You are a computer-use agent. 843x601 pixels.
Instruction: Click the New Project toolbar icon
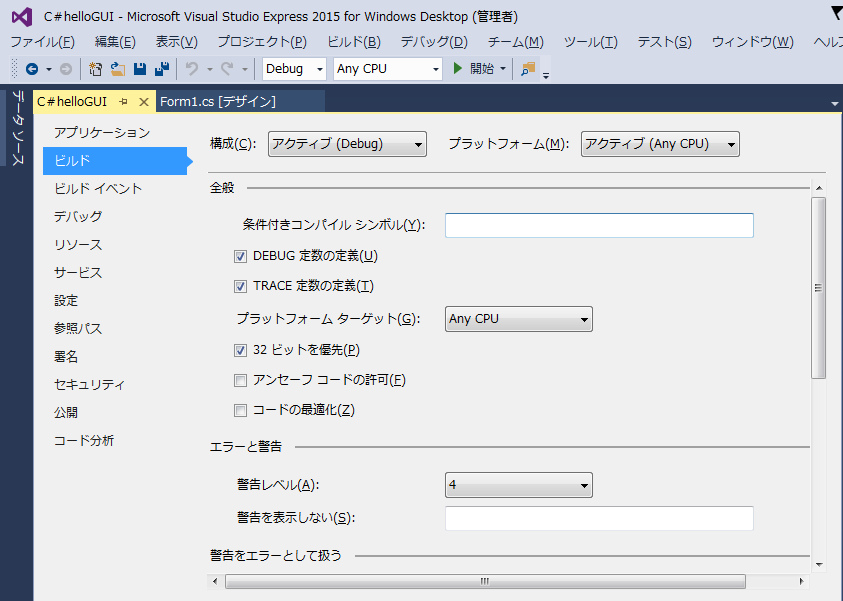click(96, 69)
